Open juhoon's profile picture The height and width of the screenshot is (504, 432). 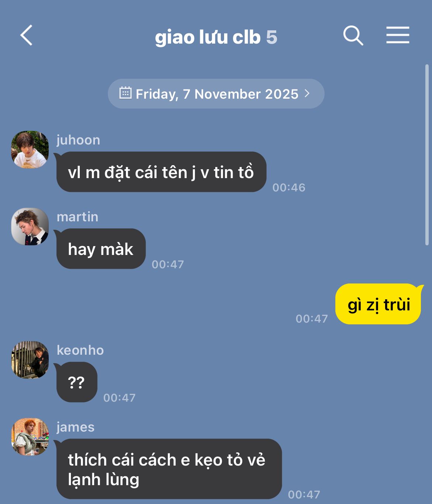pyautogui.click(x=30, y=149)
